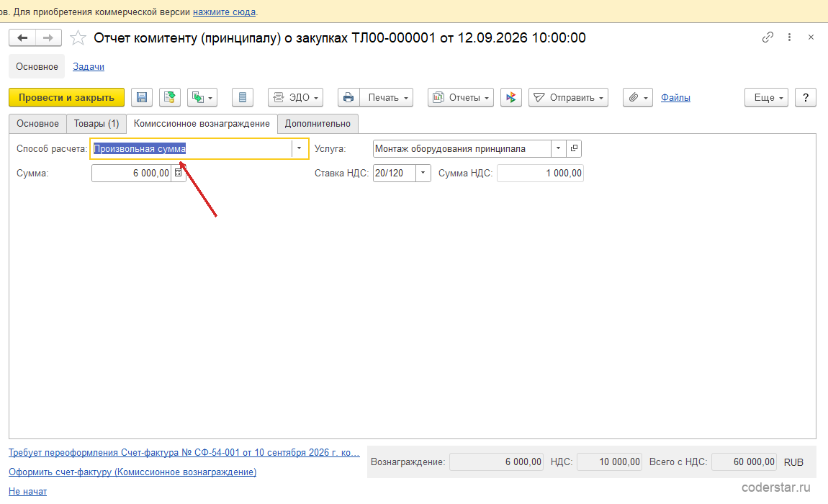This screenshot has width=828, height=504.
Task: Click the Провести и закрыть button
Action: (x=66, y=97)
